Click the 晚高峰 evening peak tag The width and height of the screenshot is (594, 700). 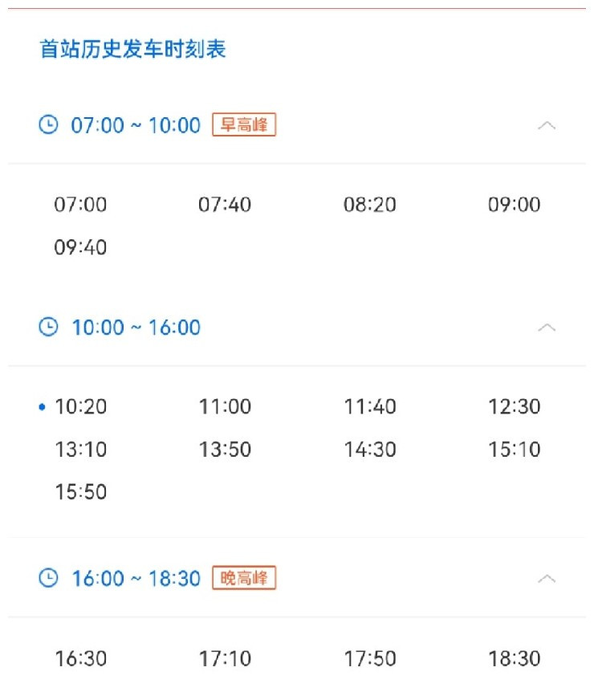pos(244,578)
